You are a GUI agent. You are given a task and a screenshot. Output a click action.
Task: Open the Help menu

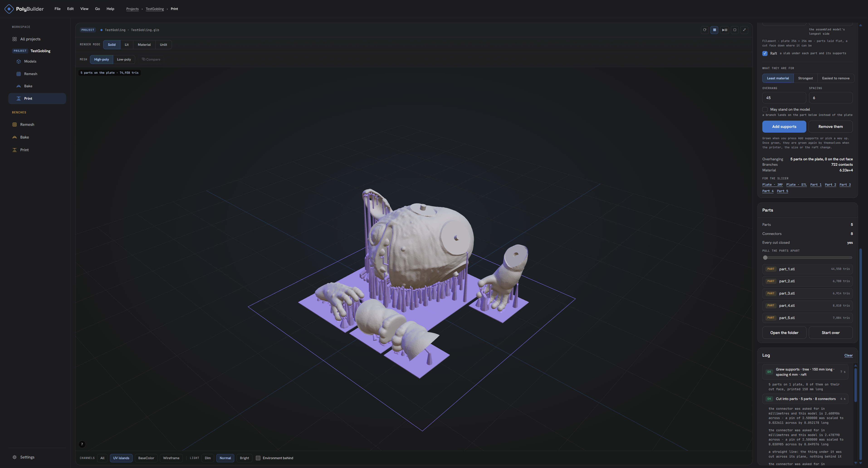pyautogui.click(x=110, y=9)
